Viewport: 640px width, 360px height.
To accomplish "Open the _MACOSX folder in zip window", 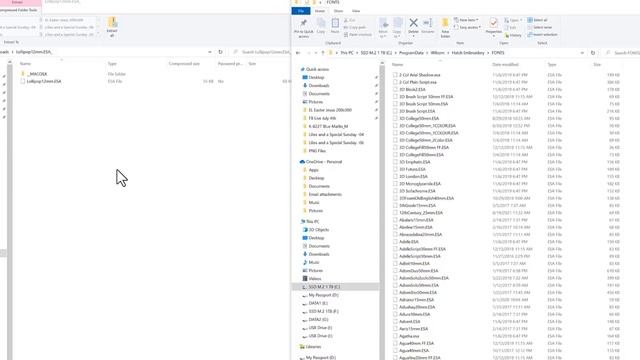I will coord(37,74).
